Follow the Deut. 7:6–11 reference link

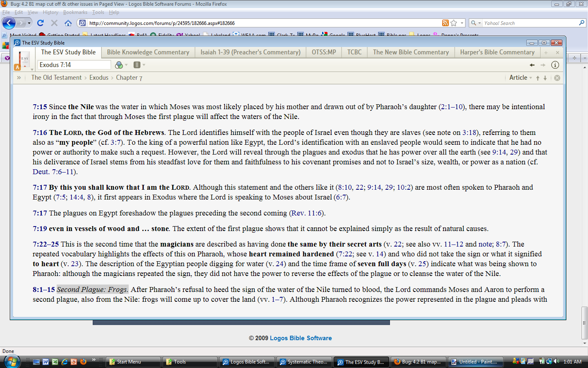[x=54, y=172]
